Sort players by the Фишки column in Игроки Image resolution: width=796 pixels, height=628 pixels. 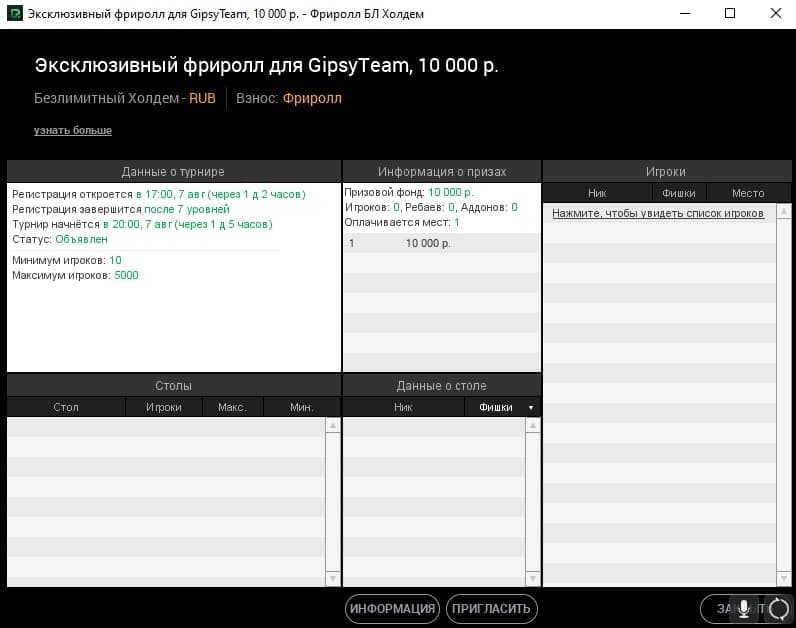click(x=679, y=193)
